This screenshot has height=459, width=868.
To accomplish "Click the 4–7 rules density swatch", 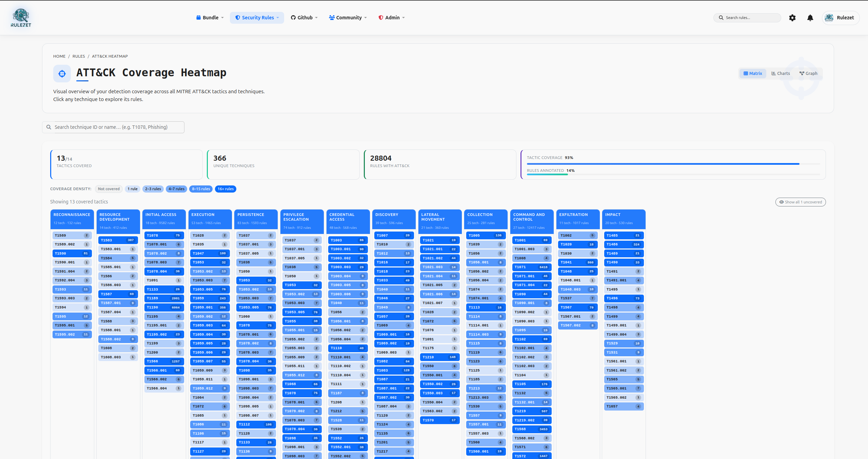I will tap(176, 189).
